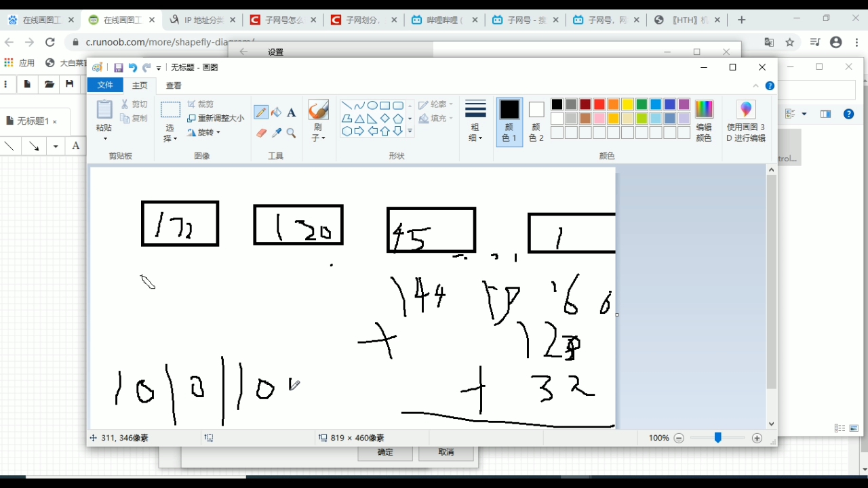Click Resize (重新调整大小) button

click(x=216, y=119)
